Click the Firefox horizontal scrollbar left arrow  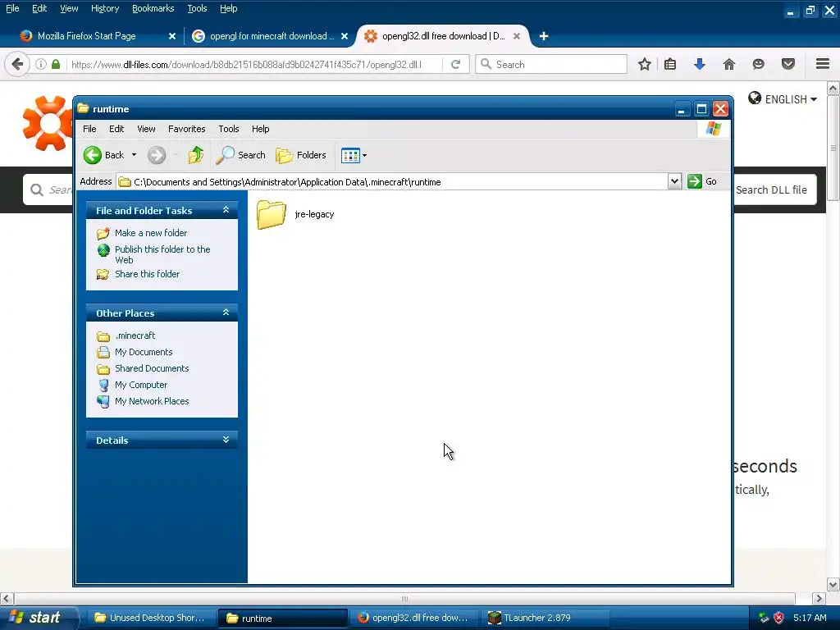coord(7,598)
